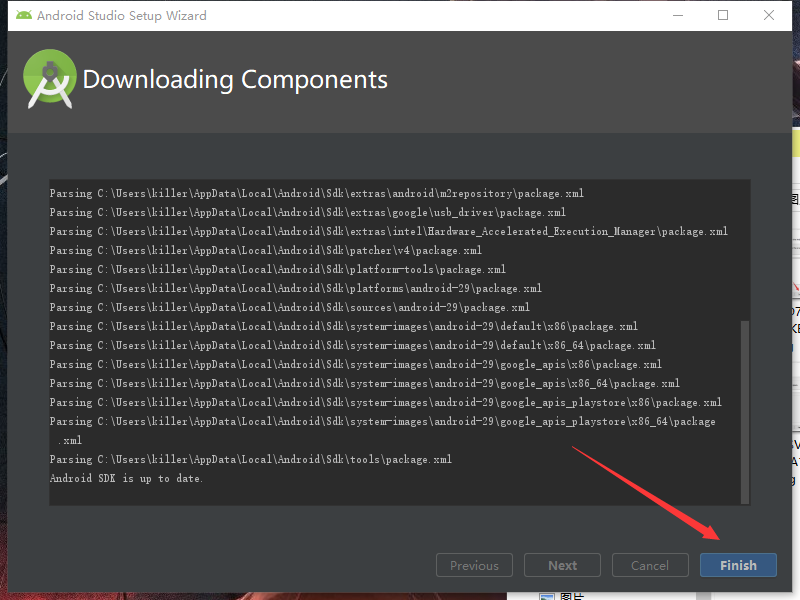The image size is (800, 600).
Task: Select the default\x86\package.xml log line
Action: point(343,327)
